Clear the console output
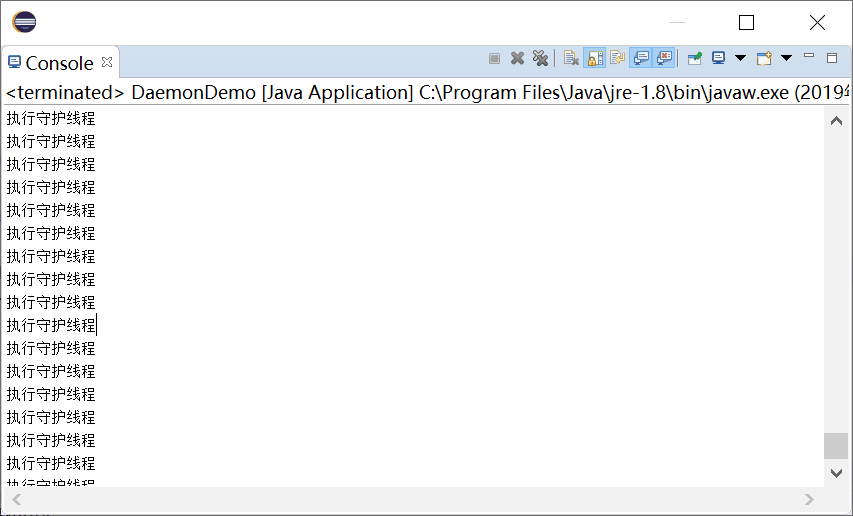 pyautogui.click(x=571, y=58)
